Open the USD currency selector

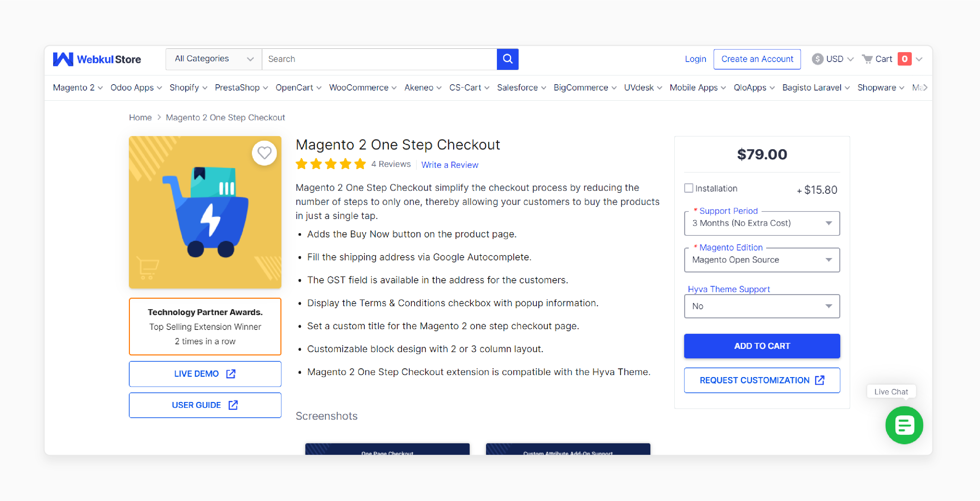(x=833, y=59)
